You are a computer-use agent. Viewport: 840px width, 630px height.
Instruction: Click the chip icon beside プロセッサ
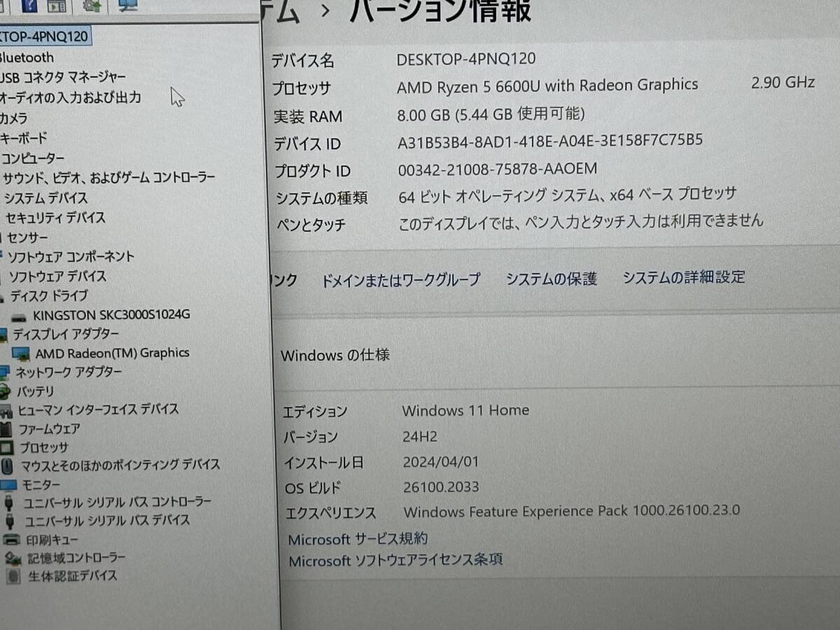click(7, 447)
